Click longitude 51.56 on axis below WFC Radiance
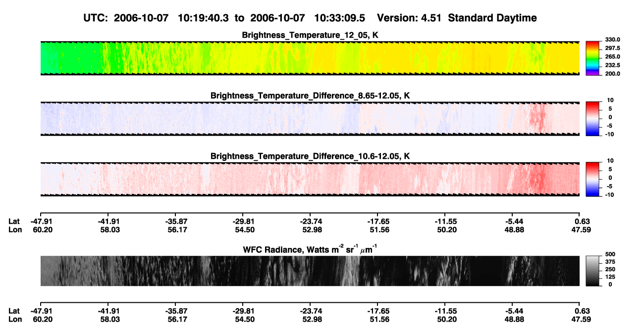 [378, 319]
